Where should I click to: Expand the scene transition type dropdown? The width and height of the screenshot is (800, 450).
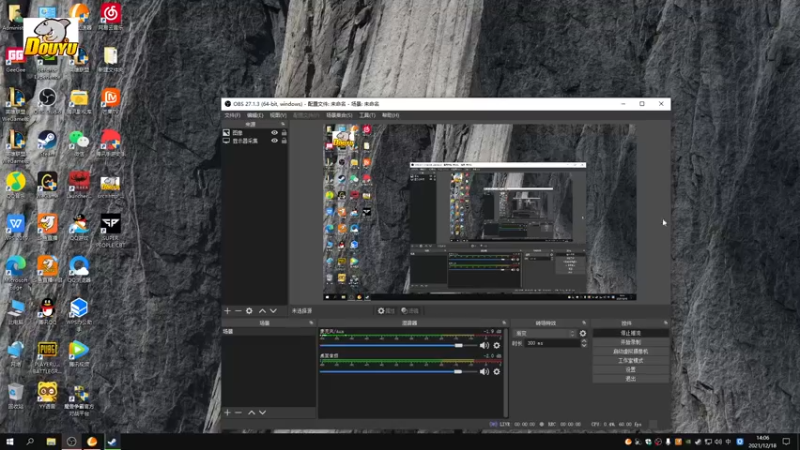[x=545, y=333]
